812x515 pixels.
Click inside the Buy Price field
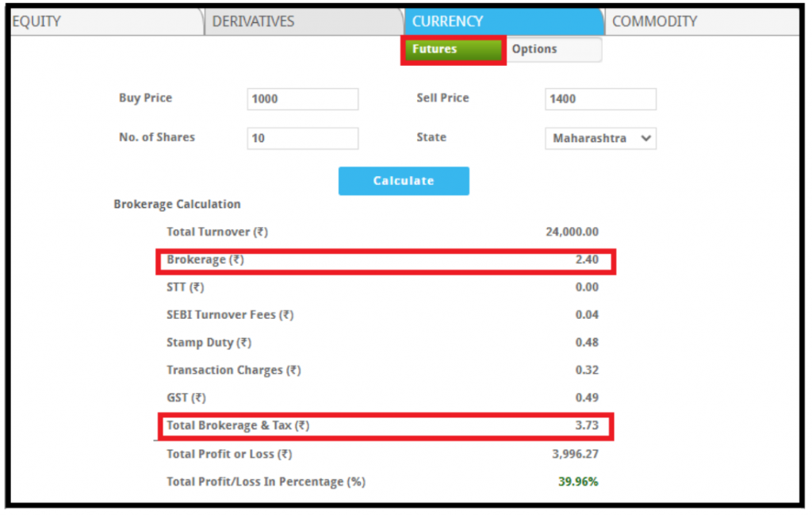(302, 98)
